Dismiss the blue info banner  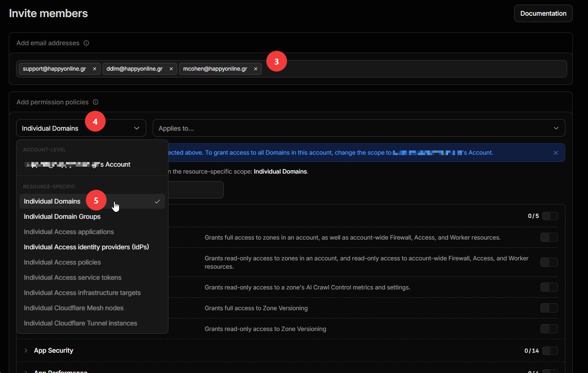point(556,153)
